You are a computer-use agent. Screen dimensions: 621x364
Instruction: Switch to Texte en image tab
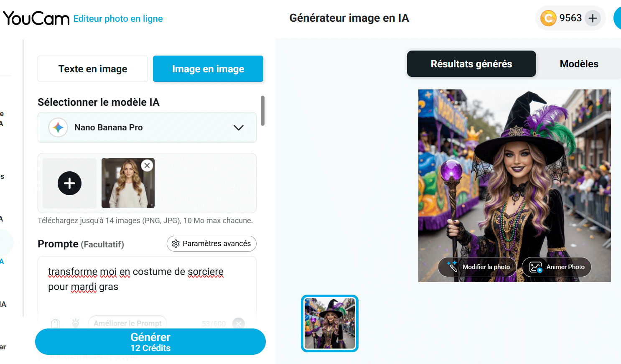pos(93,69)
